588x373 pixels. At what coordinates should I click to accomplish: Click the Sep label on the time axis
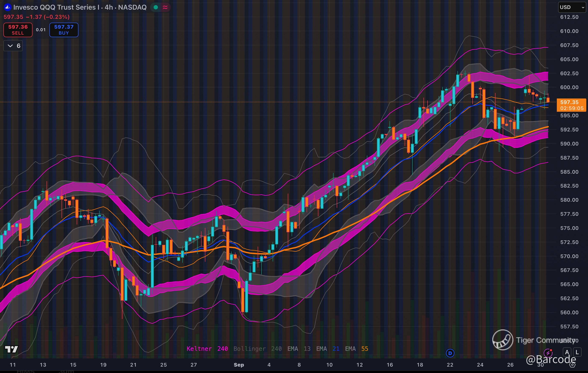point(239,365)
